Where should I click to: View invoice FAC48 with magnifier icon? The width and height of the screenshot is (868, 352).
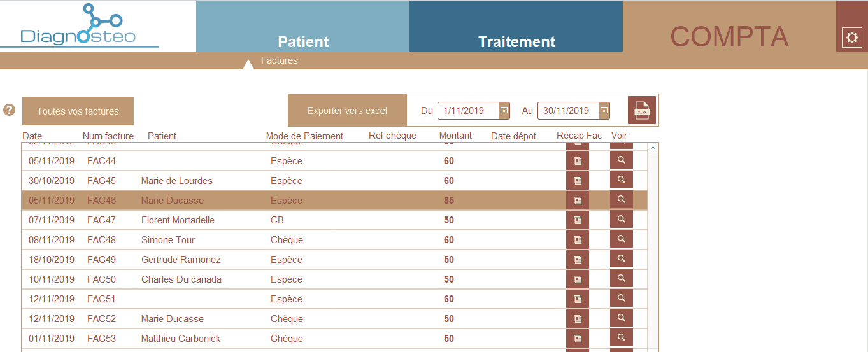(x=622, y=239)
